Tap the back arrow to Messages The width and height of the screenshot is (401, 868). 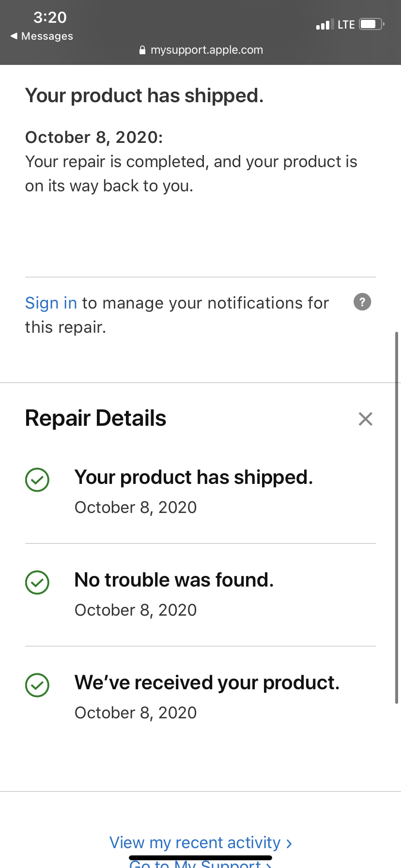pyautogui.click(x=14, y=36)
